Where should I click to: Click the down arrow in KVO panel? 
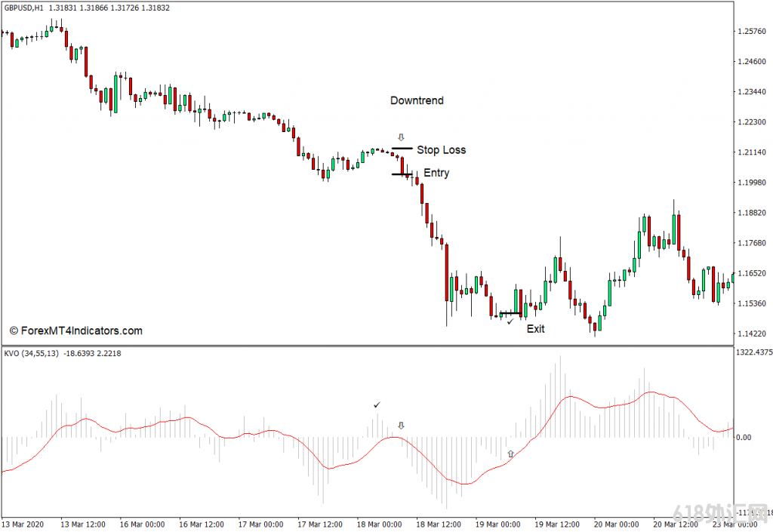401,425
